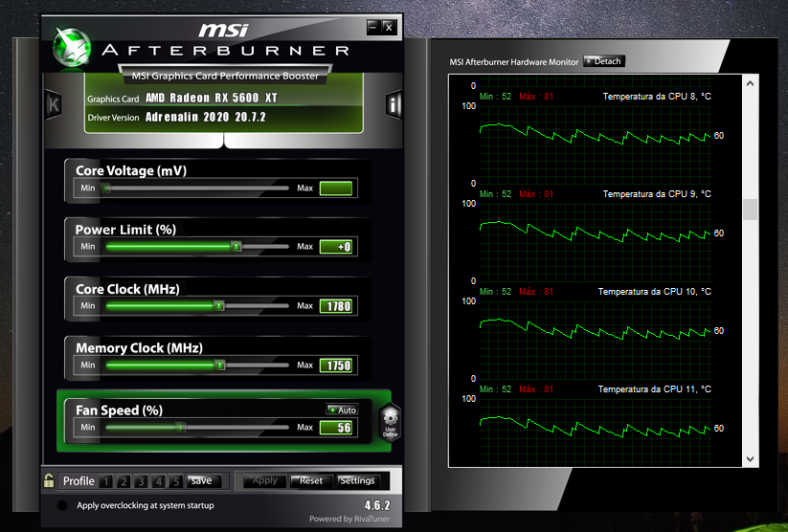Click the 4.6.2 version number
This screenshot has width=788, height=532.
[377, 505]
